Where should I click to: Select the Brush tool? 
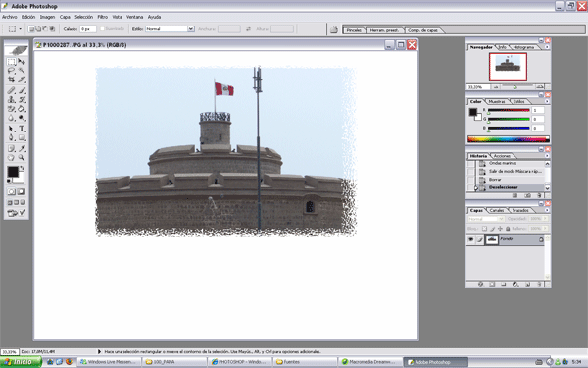(22, 90)
